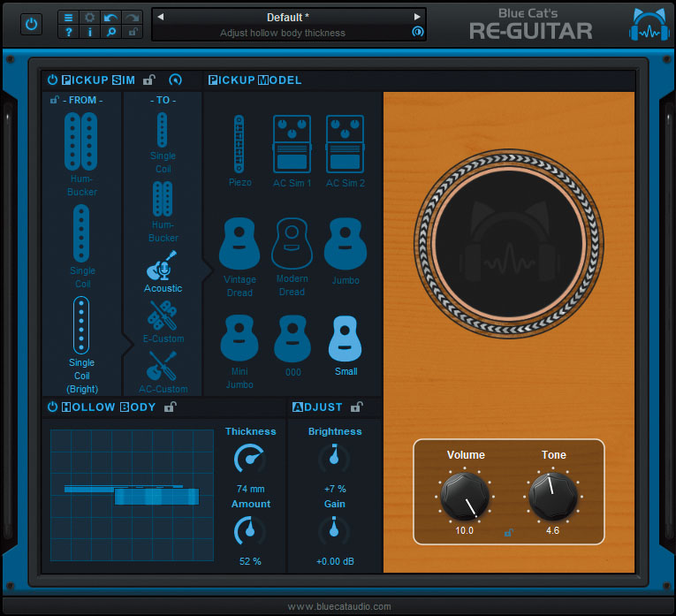Go to previous preset arrow

[160, 17]
